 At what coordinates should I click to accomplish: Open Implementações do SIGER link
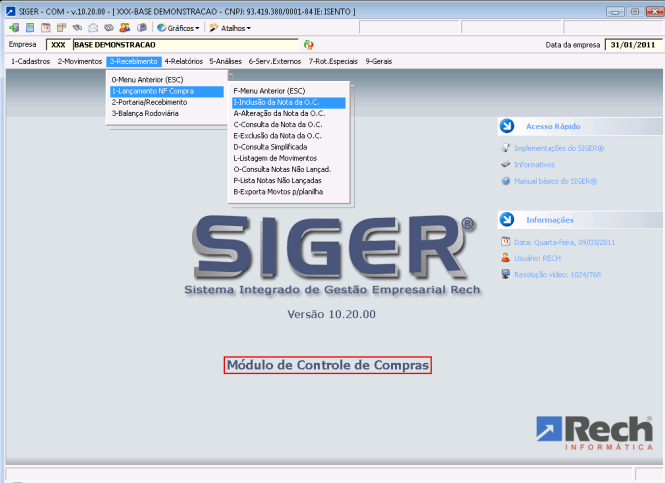click(x=559, y=148)
